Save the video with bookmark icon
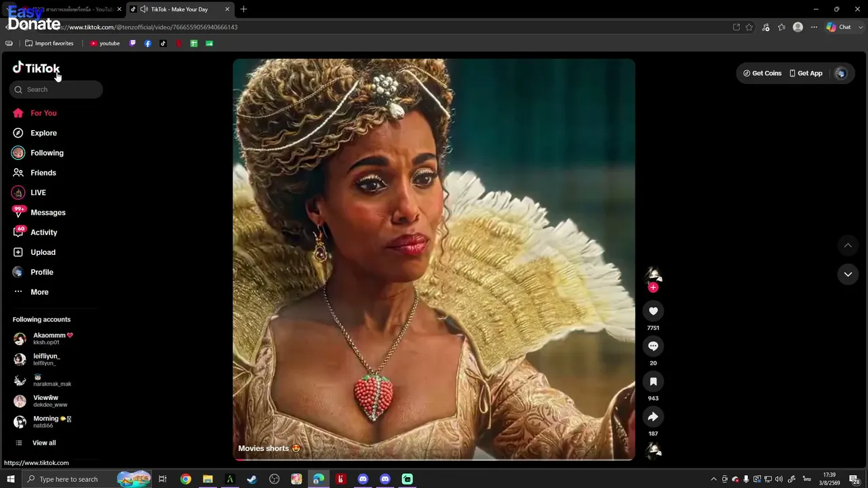This screenshot has width=868, height=488. tap(653, 382)
